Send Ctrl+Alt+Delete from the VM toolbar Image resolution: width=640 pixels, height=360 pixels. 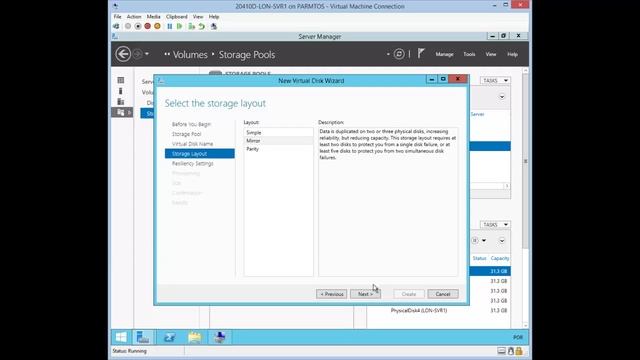116,27
